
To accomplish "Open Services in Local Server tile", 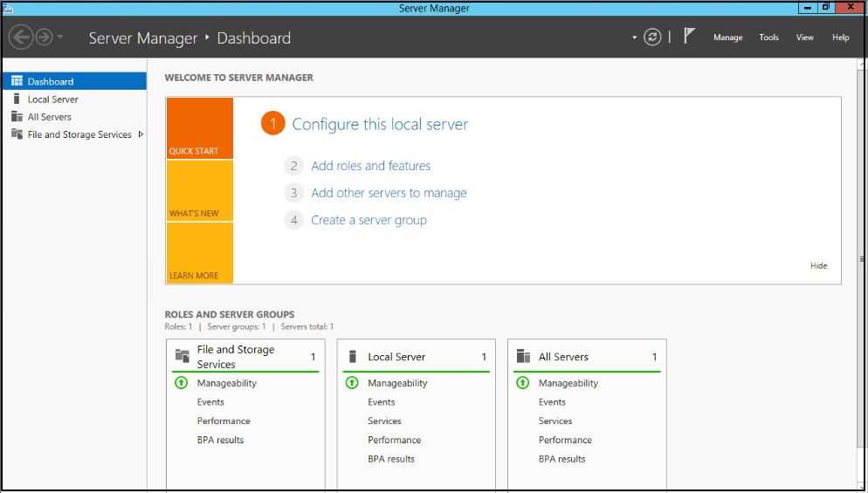I will coord(385,421).
